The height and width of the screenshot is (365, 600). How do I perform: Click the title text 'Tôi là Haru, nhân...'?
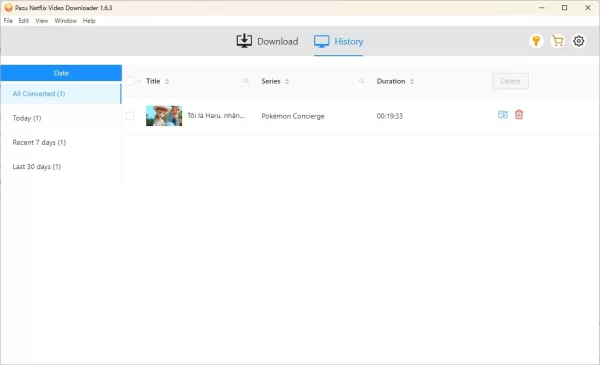tap(216, 116)
